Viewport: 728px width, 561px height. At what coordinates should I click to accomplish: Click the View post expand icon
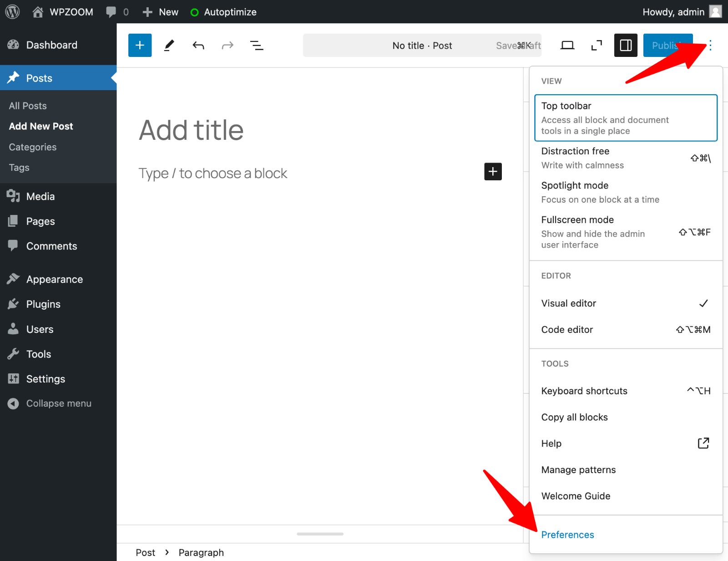coord(597,45)
